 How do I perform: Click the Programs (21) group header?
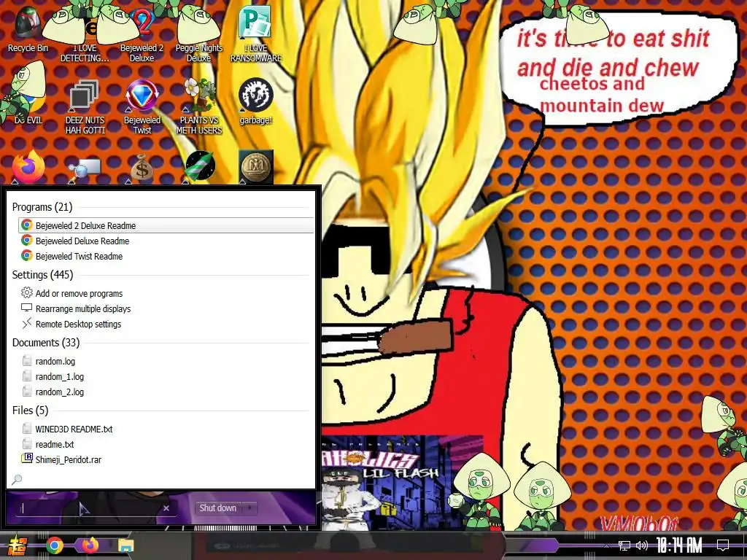click(x=42, y=207)
